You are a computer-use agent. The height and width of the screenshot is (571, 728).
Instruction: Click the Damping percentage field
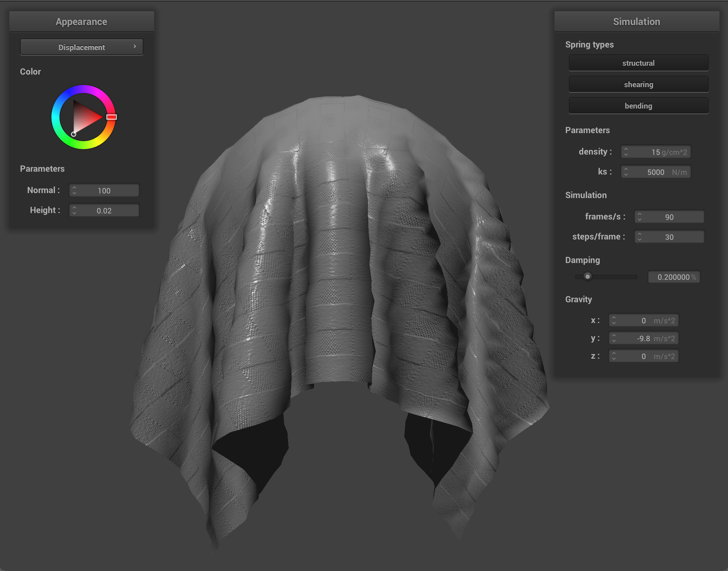[x=674, y=277]
